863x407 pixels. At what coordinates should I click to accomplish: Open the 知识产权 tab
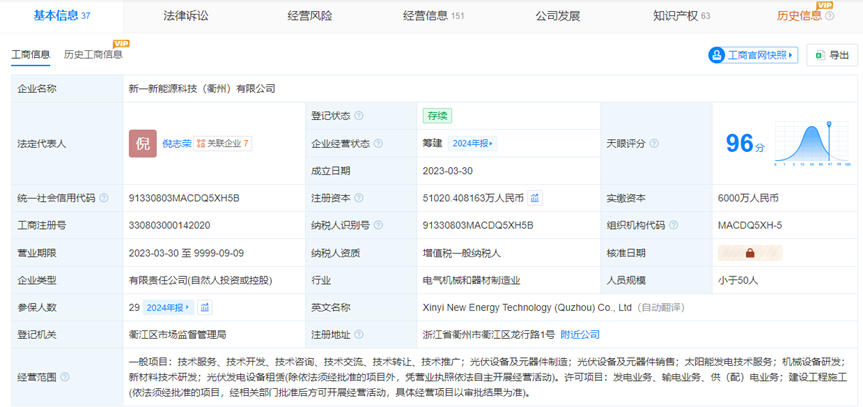[x=681, y=15]
